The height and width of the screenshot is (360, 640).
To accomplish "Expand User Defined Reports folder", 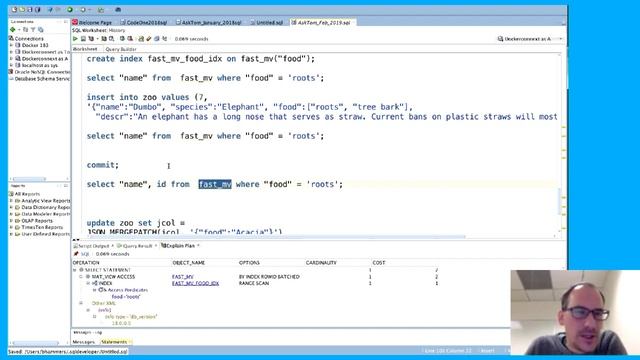I will (x=11, y=234).
